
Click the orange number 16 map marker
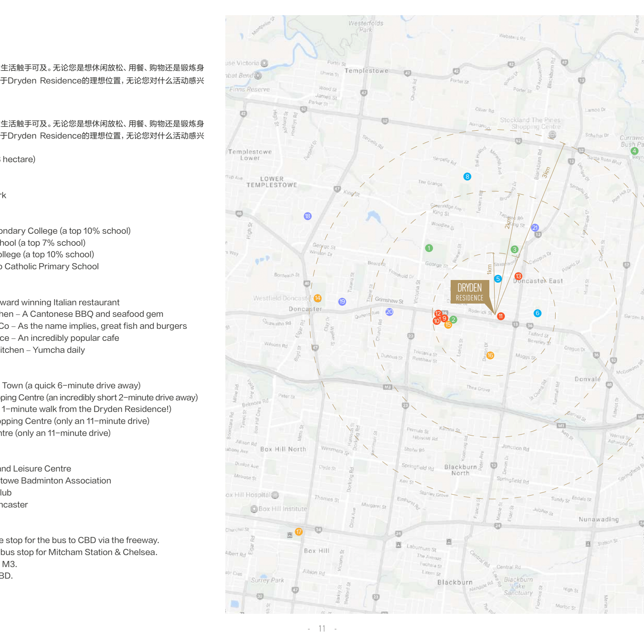(x=490, y=355)
